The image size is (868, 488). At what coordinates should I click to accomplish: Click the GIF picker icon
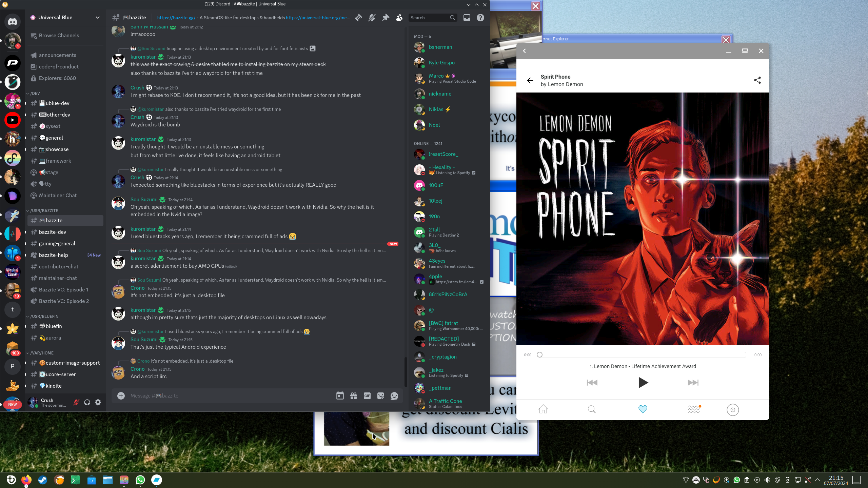[x=367, y=396]
